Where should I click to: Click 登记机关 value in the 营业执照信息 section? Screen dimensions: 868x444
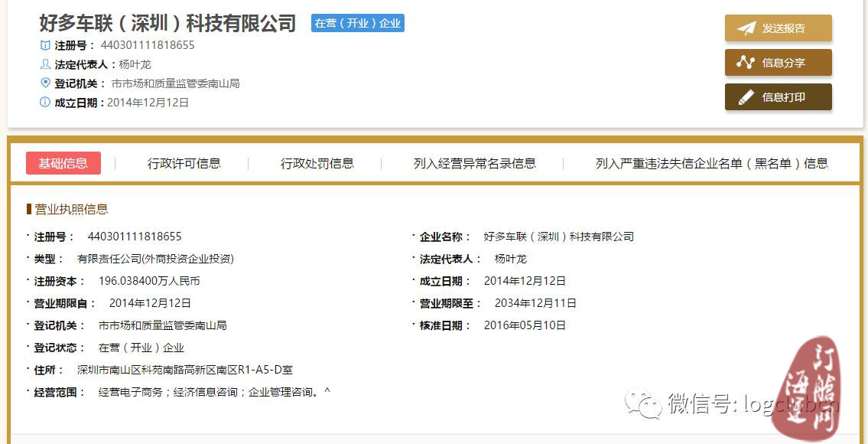[x=163, y=325]
